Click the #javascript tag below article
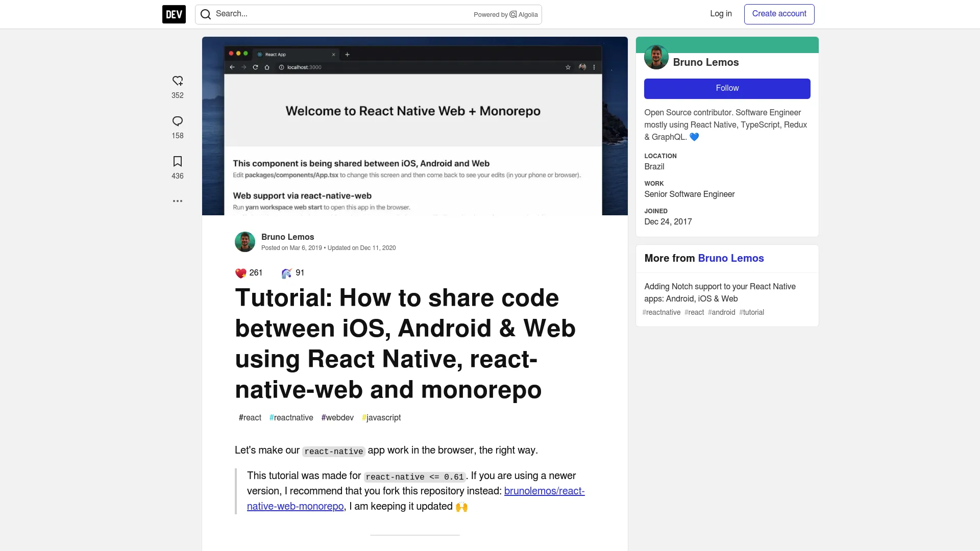Screen dimensions: 980x551 381,418
